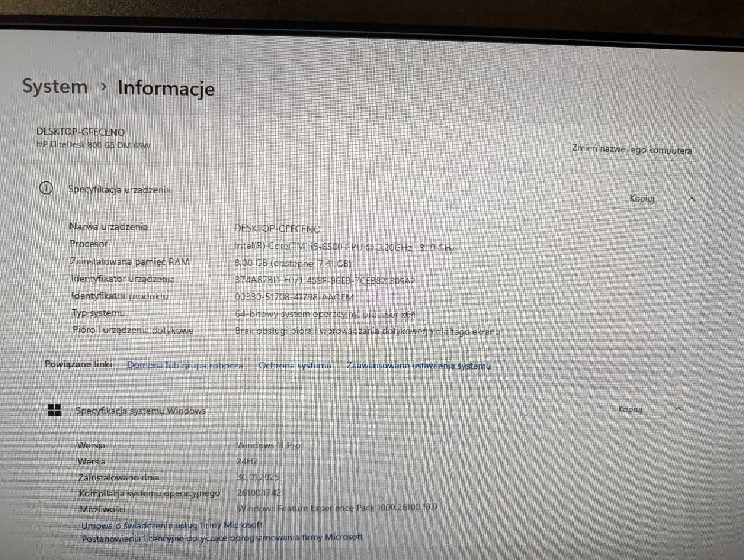
Task: Select the Brak obsługi pióra value
Action: coord(367,331)
